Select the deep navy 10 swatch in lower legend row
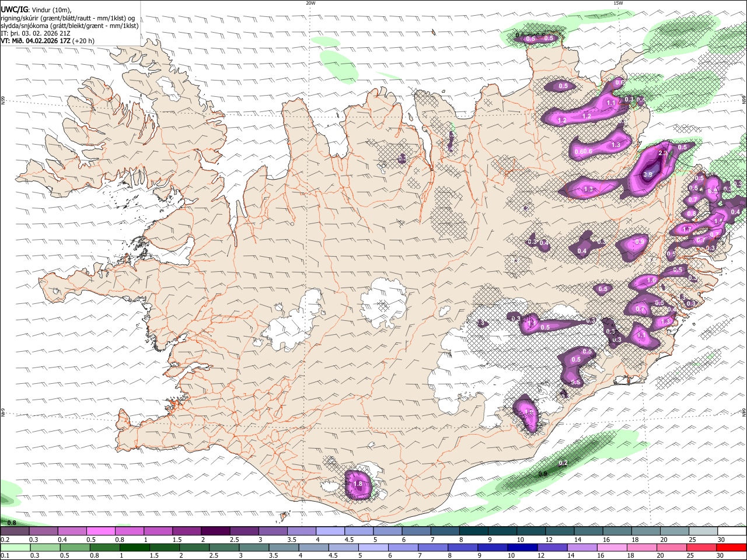Image resolution: width=747 pixels, height=560 pixels. 523,547
